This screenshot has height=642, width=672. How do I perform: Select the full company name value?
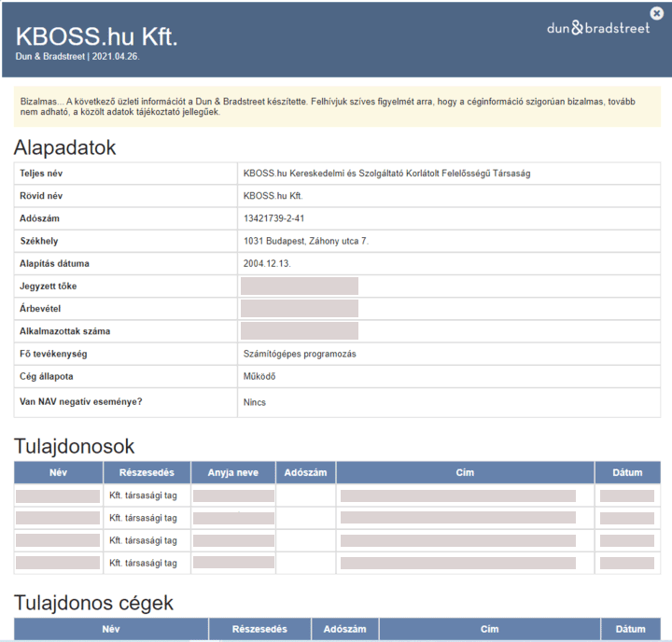386,174
